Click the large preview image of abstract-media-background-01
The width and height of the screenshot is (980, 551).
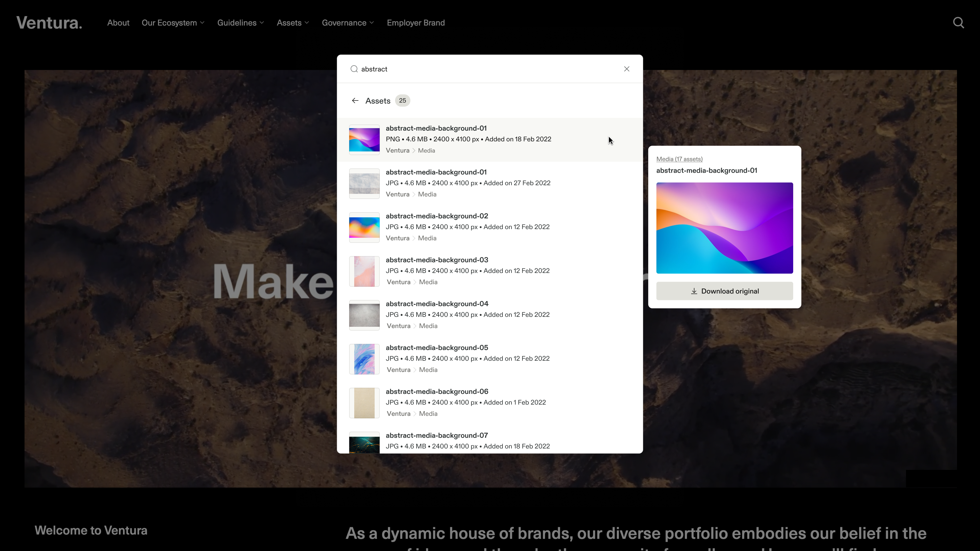click(724, 228)
